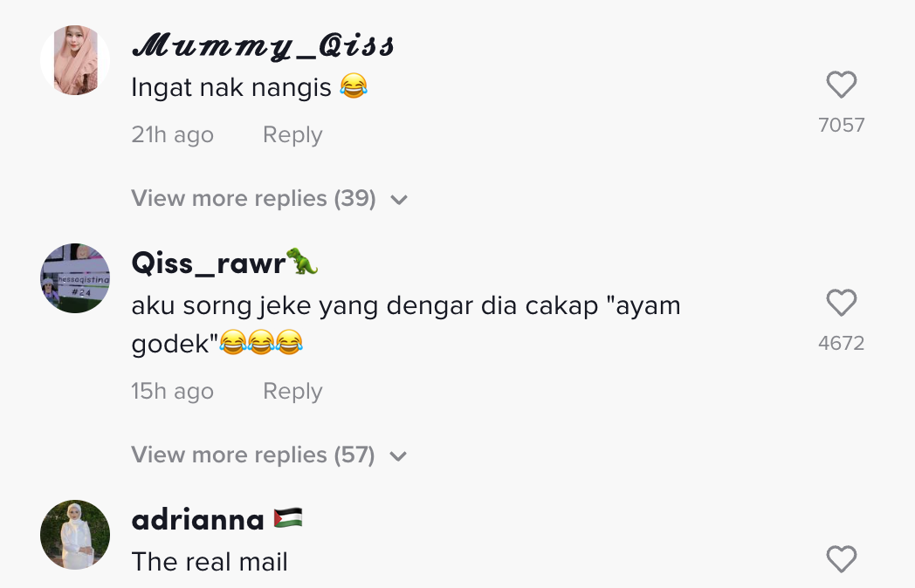Click the chevron beside replies (39)

click(399, 200)
